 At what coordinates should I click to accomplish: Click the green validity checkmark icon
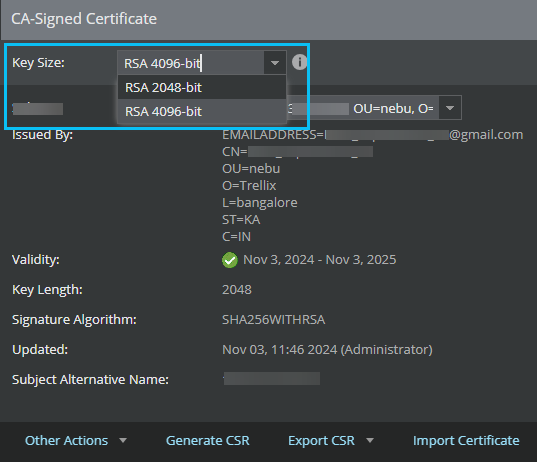[x=230, y=260]
